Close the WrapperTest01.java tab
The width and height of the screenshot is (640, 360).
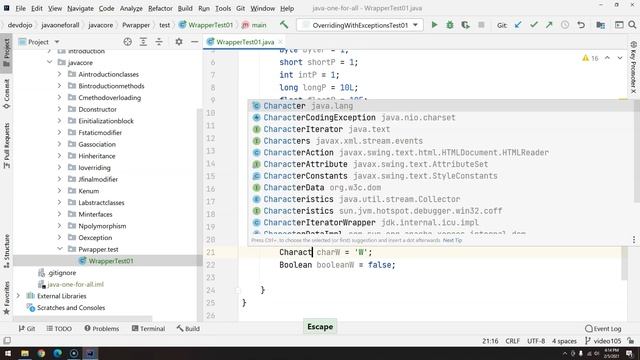coord(280,42)
